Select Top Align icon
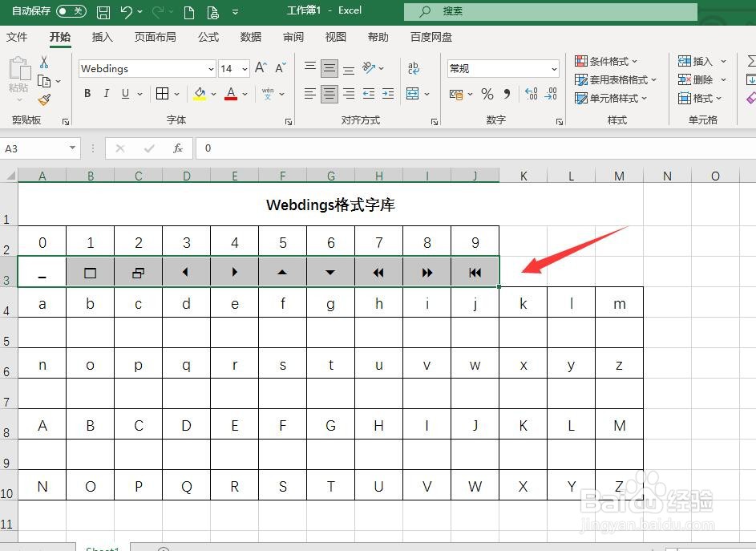 click(310, 68)
